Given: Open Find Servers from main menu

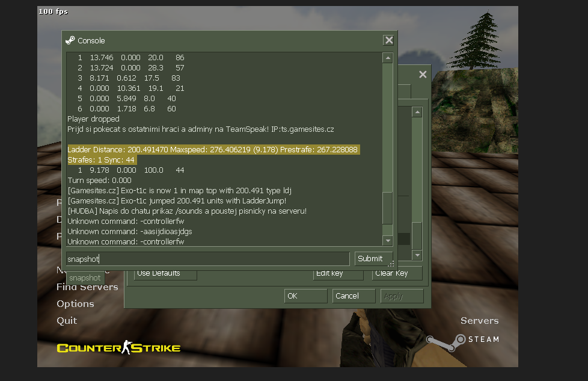Looking at the screenshot, I should pyautogui.click(x=88, y=287).
